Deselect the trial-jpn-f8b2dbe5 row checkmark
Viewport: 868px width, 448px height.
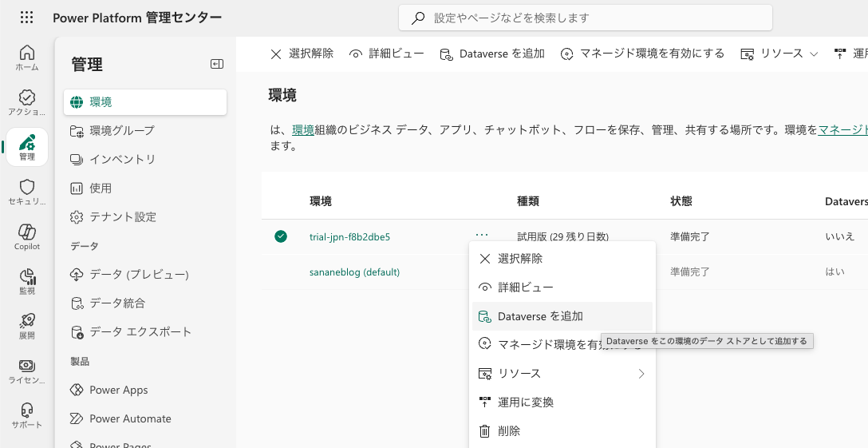[x=281, y=236]
